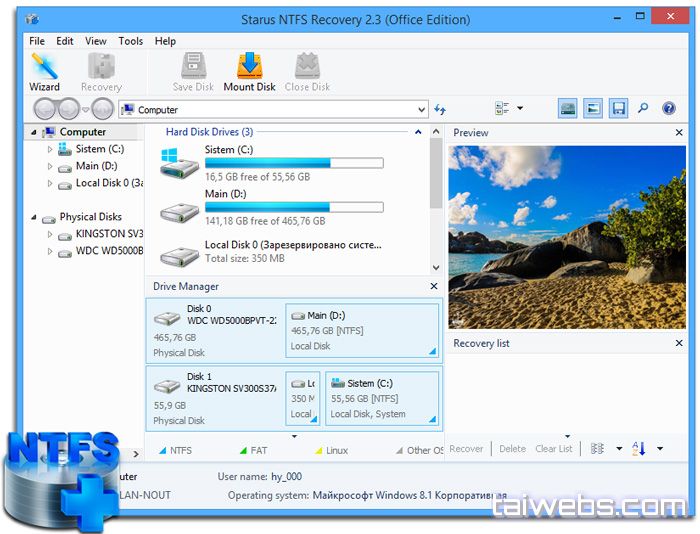Open the View menu
This screenshot has height=534, width=700.
click(96, 41)
